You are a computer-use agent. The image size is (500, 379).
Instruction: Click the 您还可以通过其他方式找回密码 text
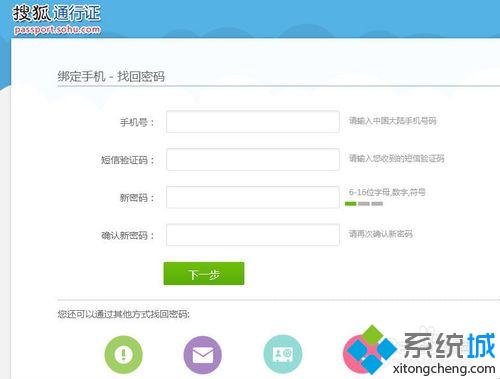(x=124, y=314)
